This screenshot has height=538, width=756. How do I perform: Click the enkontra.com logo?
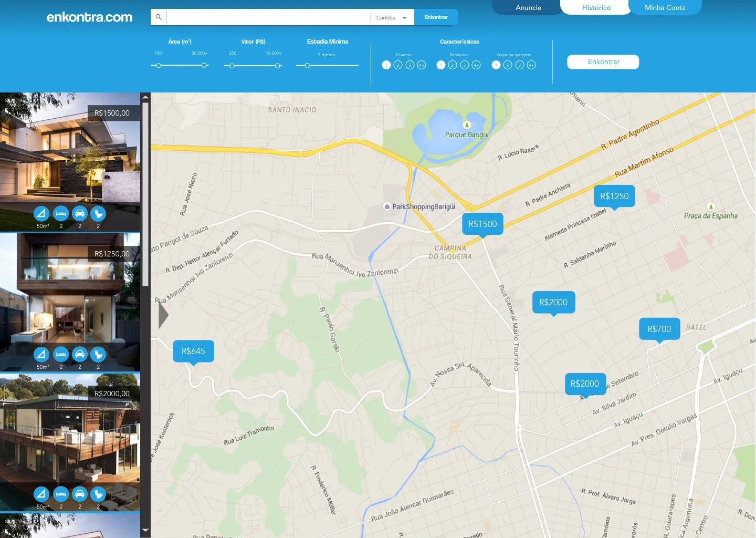pyautogui.click(x=90, y=17)
